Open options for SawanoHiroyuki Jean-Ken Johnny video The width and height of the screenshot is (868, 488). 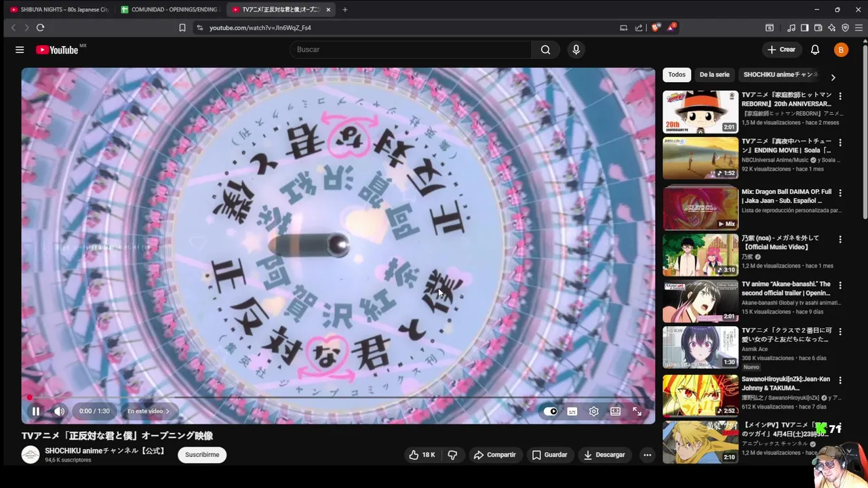click(x=840, y=381)
